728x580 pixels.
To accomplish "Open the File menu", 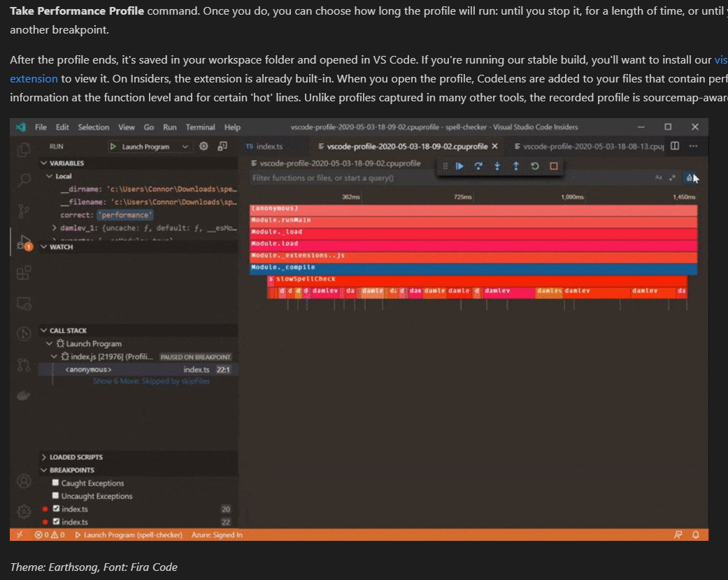I will [x=41, y=127].
